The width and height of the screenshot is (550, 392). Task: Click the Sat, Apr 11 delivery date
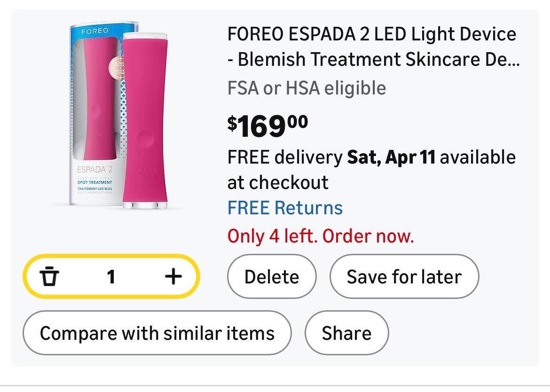click(391, 157)
